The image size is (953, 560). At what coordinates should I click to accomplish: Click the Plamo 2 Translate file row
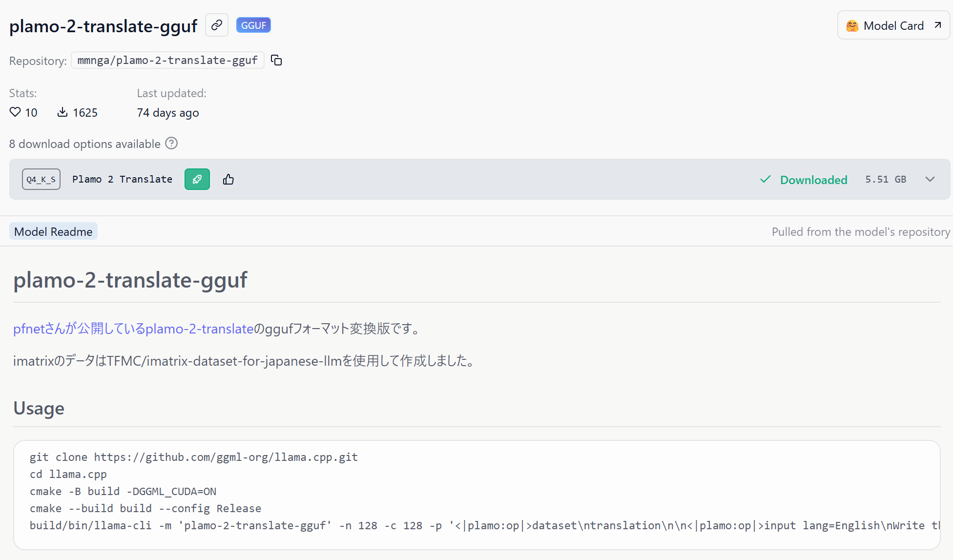[x=122, y=179]
